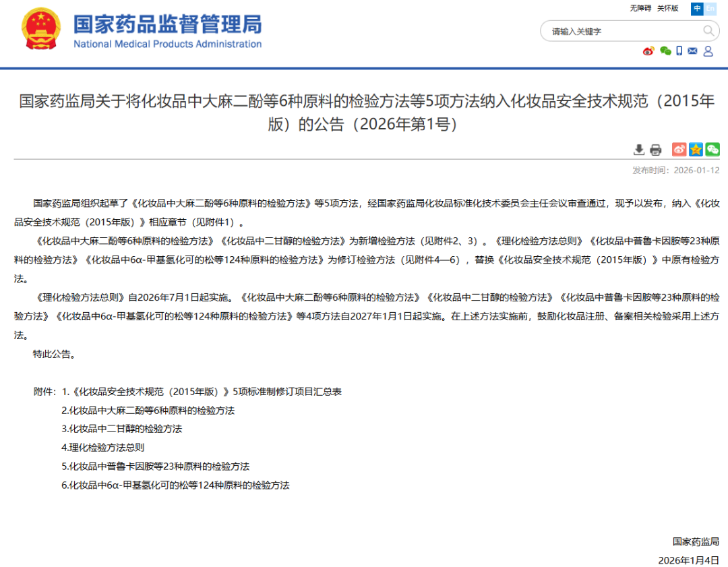Click the search magnifier icon
Image resolution: width=728 pixels, height=567 pixels.
pyautogui.click(x=708, y=31)
